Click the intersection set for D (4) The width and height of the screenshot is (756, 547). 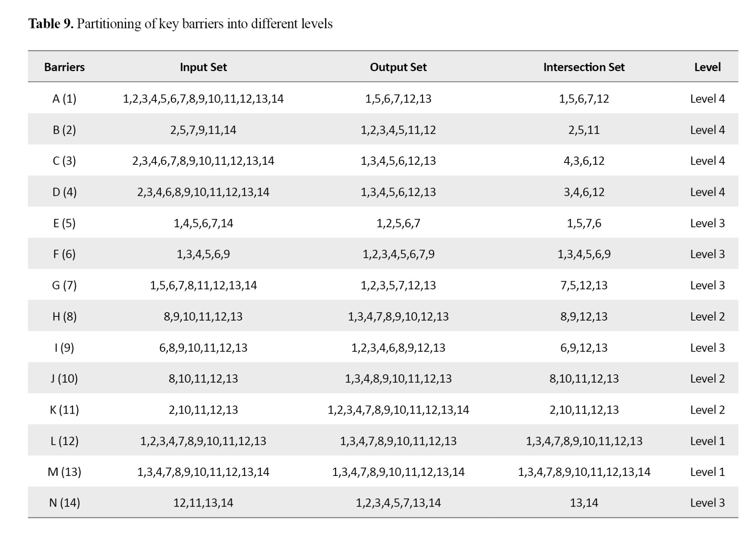(x=584, y=192)
